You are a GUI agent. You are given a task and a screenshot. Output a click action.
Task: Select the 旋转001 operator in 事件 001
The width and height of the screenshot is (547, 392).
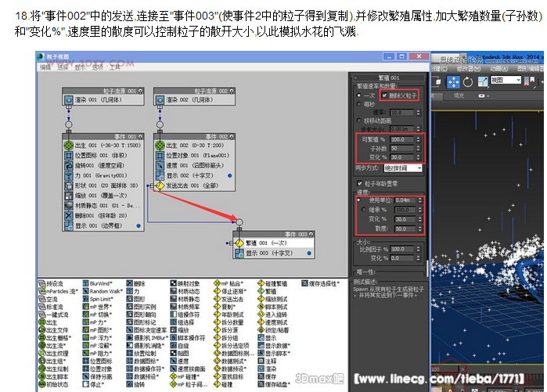103,165
